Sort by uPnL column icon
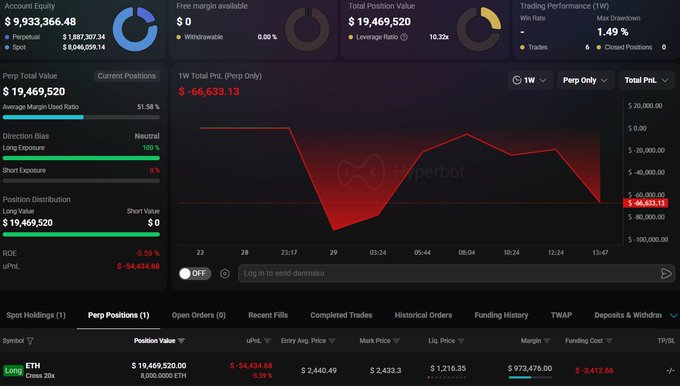The height and width of the screenshot is (386, 680). pyautogui.click(x=267, y=341)
